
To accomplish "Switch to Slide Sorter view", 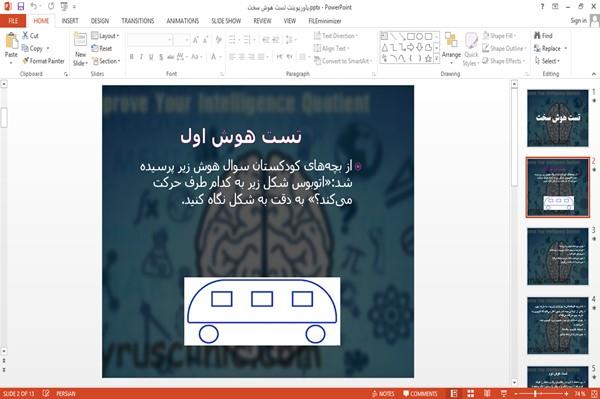I will pos(471,394).
